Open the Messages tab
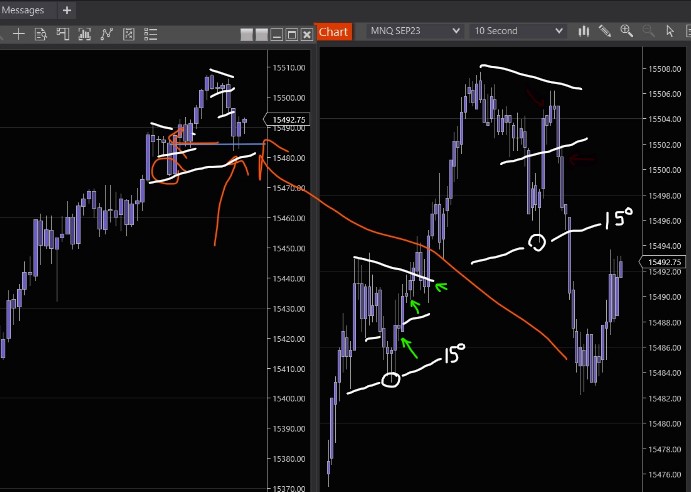This screenshot has width=691, height=492. click(x=22, y=10)
